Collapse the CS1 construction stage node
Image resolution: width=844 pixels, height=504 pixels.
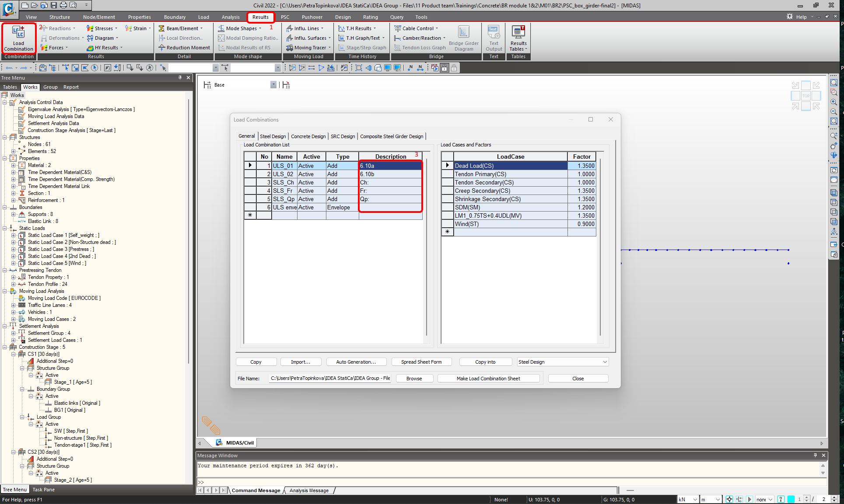coord(13,354)
